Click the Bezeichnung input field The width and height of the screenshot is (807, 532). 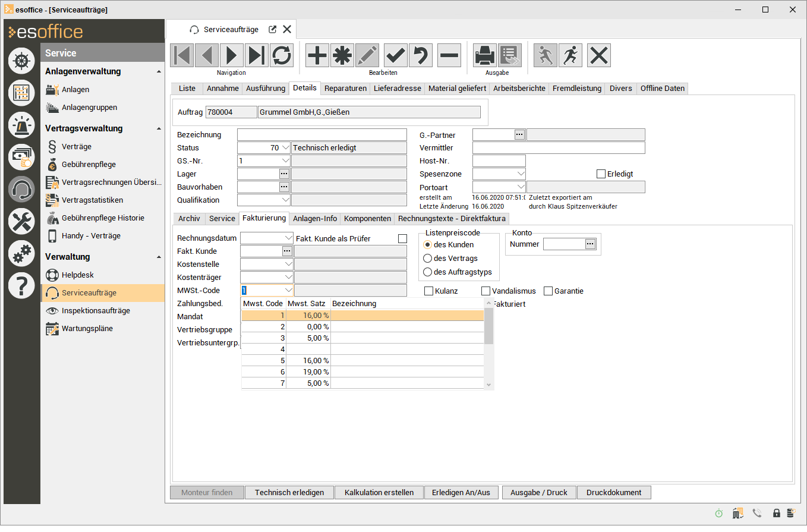322,134
